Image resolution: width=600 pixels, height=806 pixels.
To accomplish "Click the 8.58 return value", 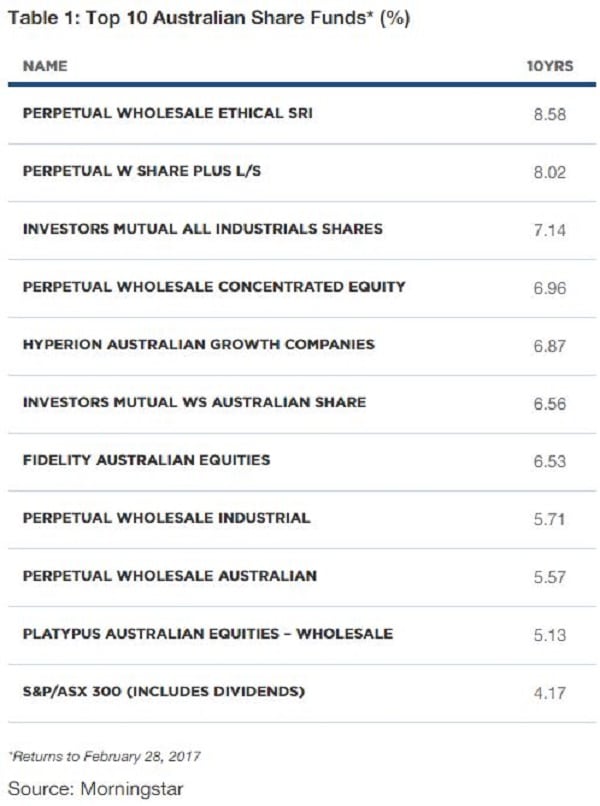I will pos(549,114).
